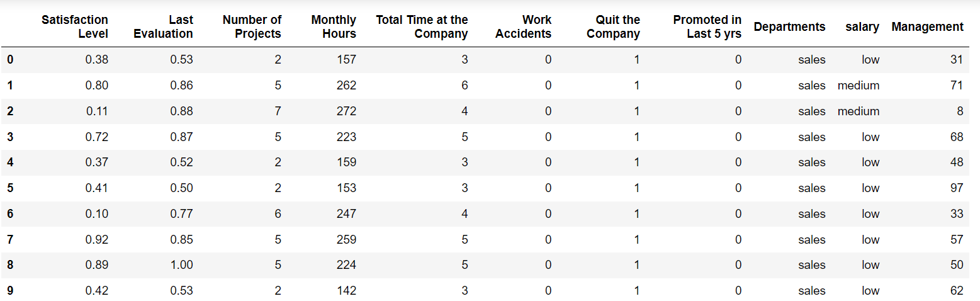Click last evaluation value 1.00

coord(181,265)
